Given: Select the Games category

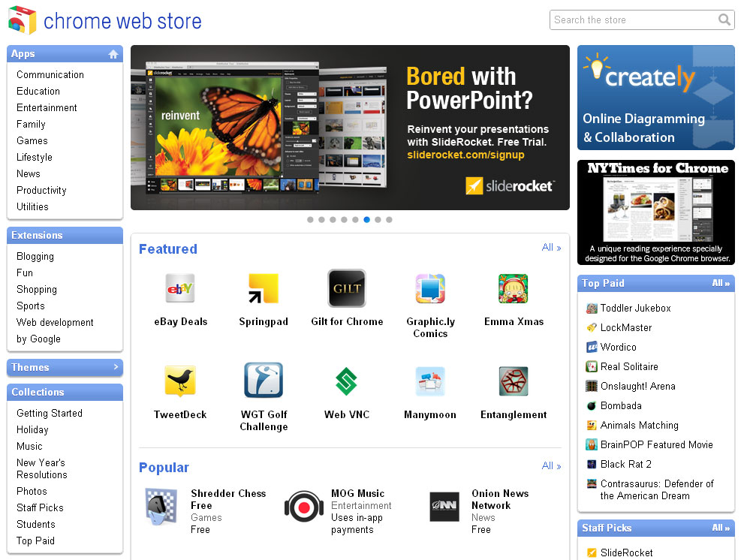Looking at the screenshot, I should [32, 140].
